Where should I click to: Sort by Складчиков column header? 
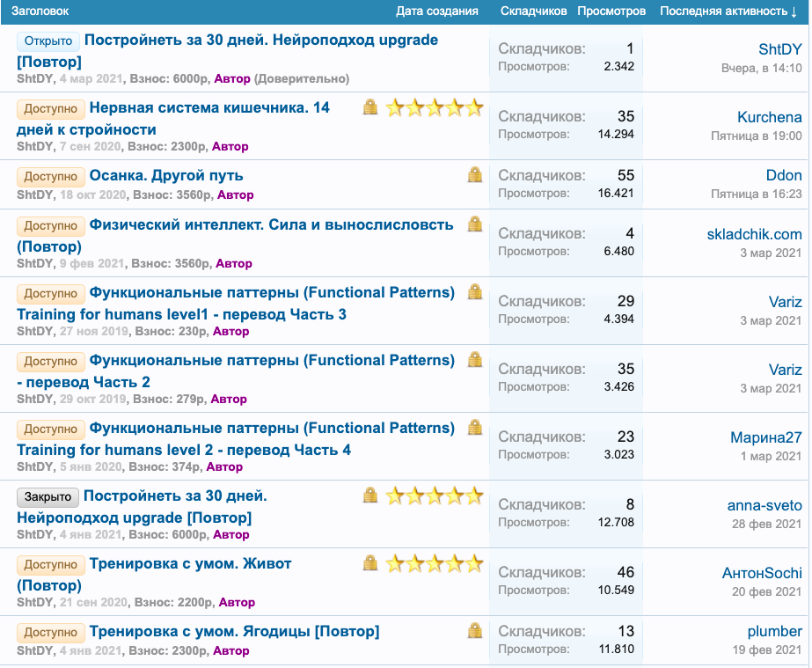[x=533, y=11]
